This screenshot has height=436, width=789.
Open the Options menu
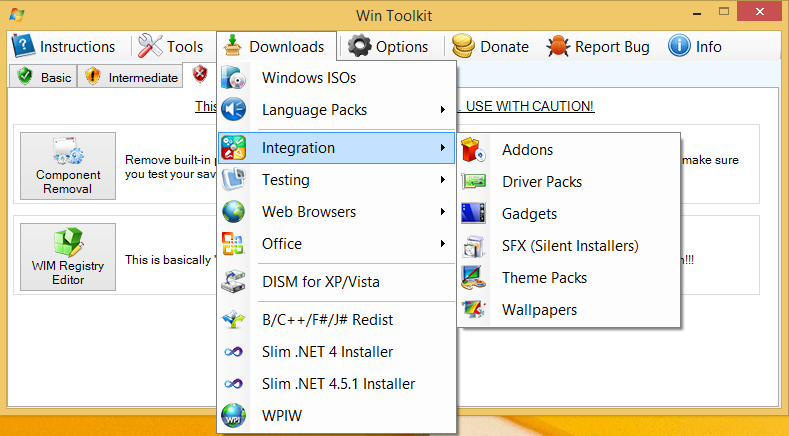(x=388, y=46)
